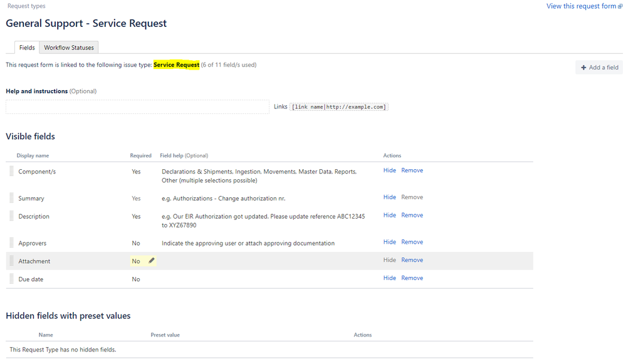Screen dimensions: 626x364
Task: Grab the drag handle for Description row
Action: click(11, 216)
